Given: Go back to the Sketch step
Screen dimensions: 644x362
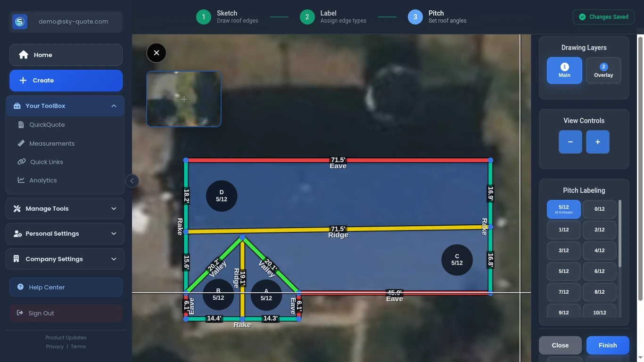Looking at the screenshot, I should (x=203, y=16).
